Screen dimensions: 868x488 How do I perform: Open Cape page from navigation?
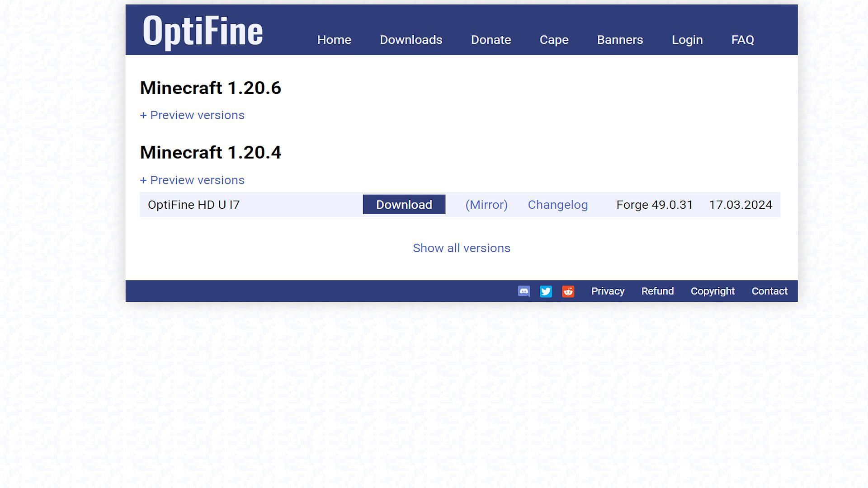coord(554,39)
